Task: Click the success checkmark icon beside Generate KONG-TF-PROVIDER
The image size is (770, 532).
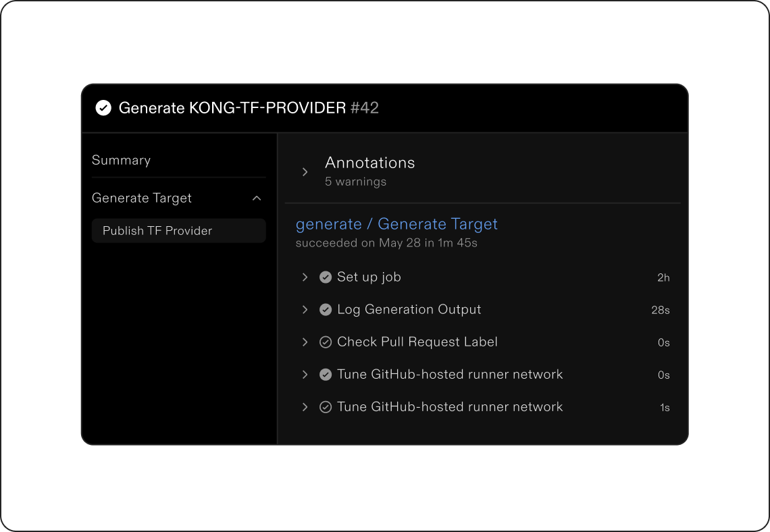Action: (103, 108)
